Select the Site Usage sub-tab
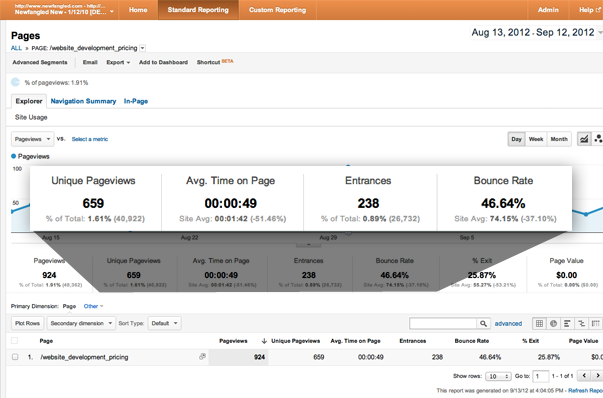The image size is (603, 398). [31, 117]
